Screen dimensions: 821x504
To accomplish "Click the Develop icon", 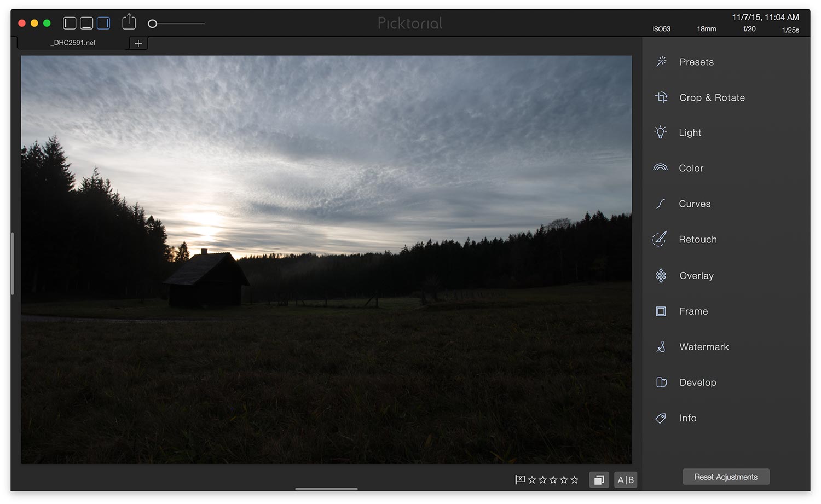I will click(x=661, y=383).
